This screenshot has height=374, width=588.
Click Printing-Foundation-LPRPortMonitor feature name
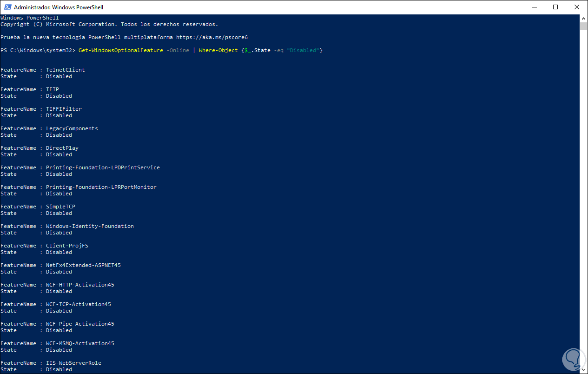tap(101, 187)
